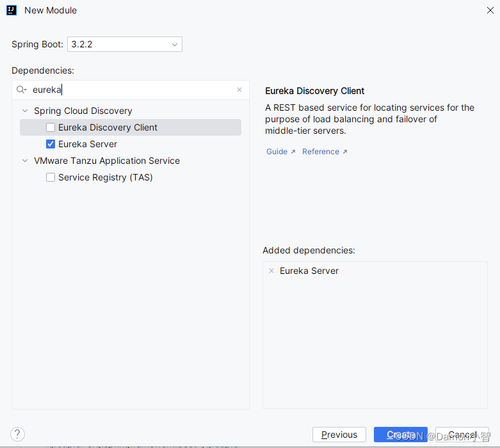Go back with the Previous button
Image resolution: width=500 pixels, height=448 pixels.
[x=339, y=435]
